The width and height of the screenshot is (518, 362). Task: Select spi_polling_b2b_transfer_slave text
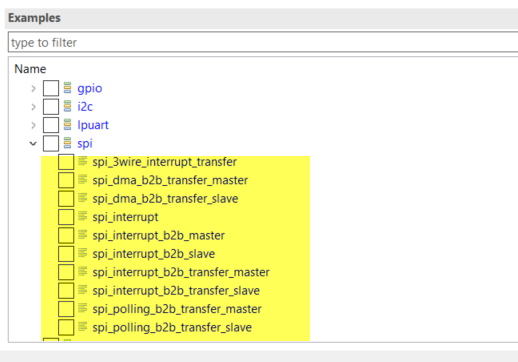(172, 327)
